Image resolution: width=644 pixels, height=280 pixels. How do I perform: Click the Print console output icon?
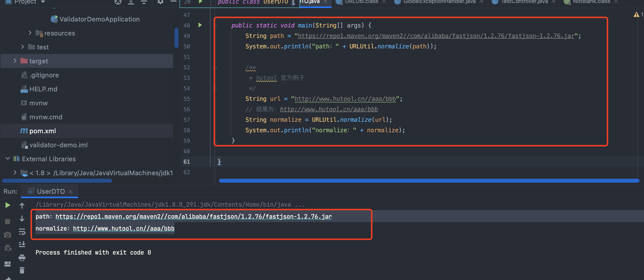[x=22, y=258]
